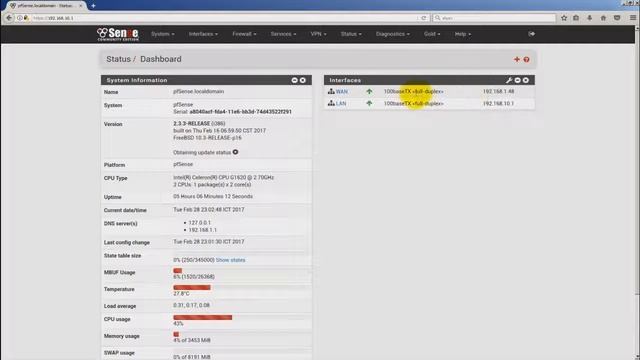Screen dimensions: 640x360
Task: Click the WAN network icon
Action: pos(331,91)
